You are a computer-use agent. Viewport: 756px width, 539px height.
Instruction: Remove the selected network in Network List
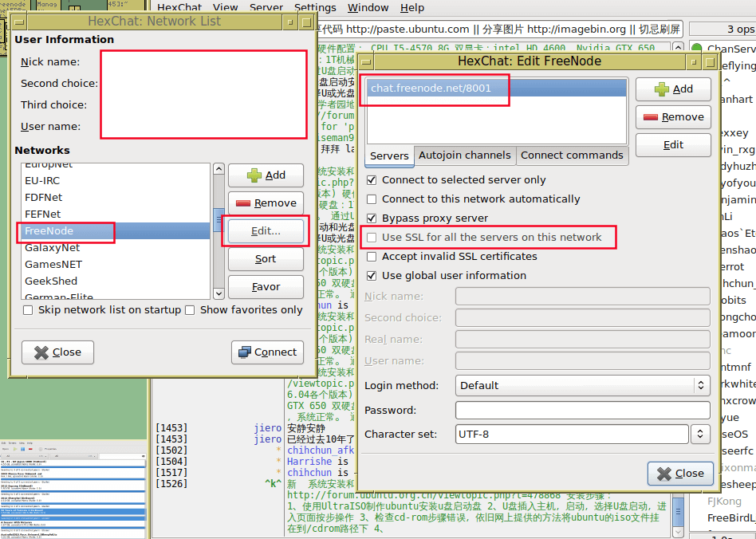point(266,203)
